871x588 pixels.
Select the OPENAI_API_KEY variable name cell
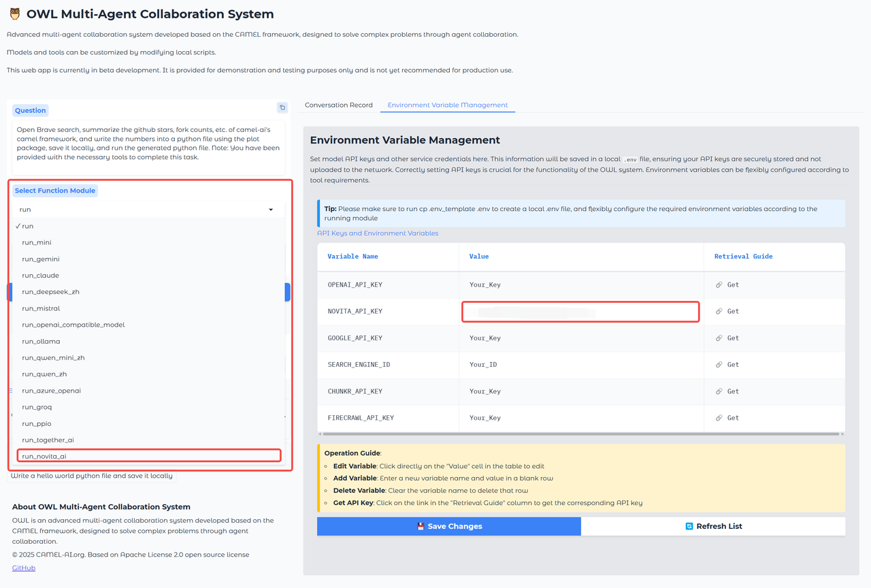pyautogui.click(x=388, y=284)
